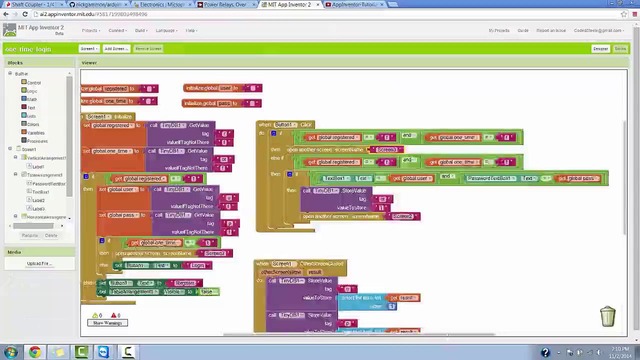Click the MIT App Inventor android logo
Viewport: 640px width, 360px height.
pos(9,30)
